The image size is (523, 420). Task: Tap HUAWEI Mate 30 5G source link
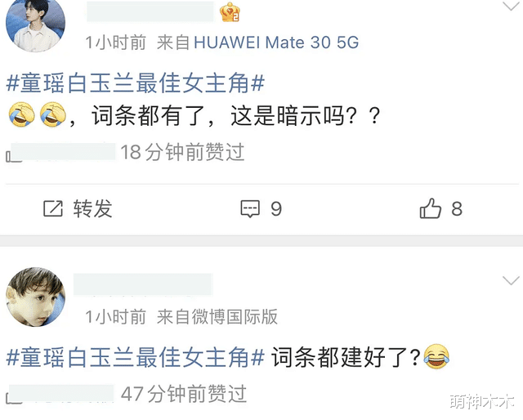[276, 42]
